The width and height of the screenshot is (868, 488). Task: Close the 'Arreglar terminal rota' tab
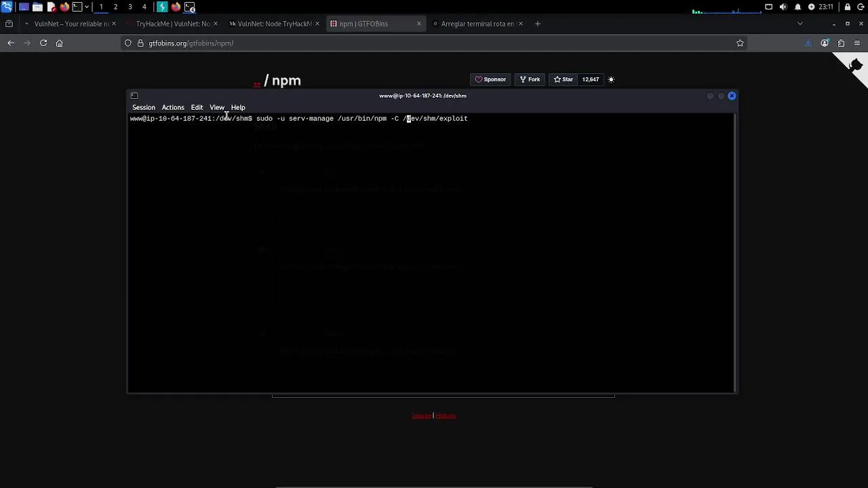coord(520,24)
